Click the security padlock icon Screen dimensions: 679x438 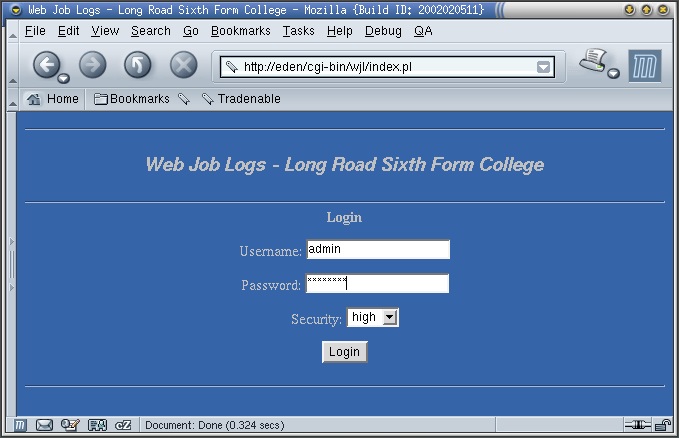coord(663,425)
